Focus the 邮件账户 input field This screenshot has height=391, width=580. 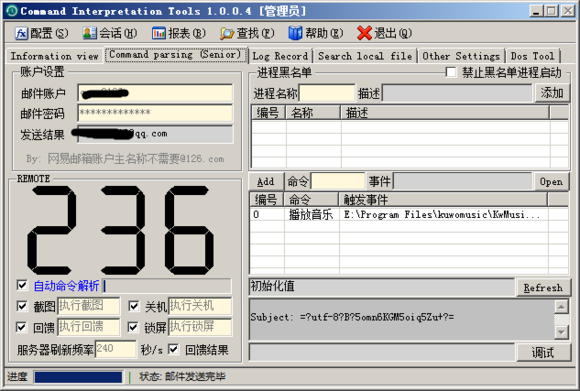coord(155,93)
